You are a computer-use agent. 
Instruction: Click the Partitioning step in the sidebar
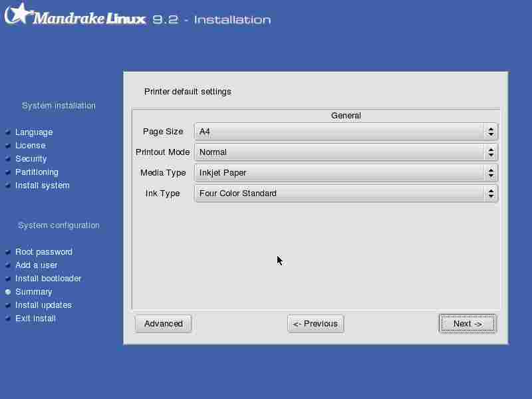pos(37,172)
